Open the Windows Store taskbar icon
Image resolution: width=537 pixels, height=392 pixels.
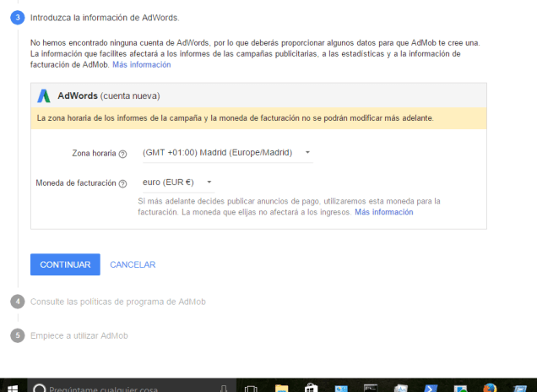pyautogui.click(x=310, y=388)
